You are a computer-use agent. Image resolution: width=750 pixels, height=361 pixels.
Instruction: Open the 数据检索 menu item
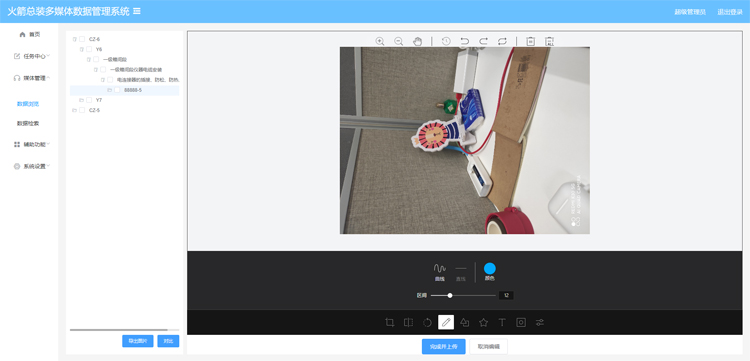pos(28,123)
